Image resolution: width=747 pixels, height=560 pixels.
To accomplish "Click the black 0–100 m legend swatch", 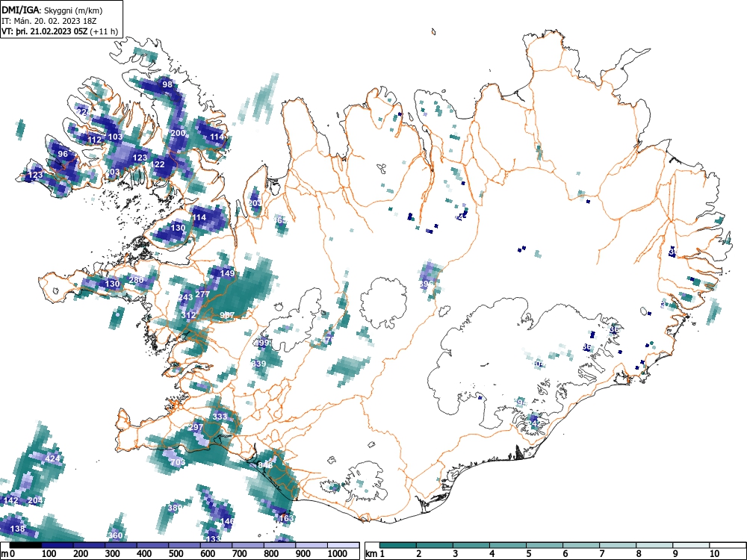I will tap(25, 544).
